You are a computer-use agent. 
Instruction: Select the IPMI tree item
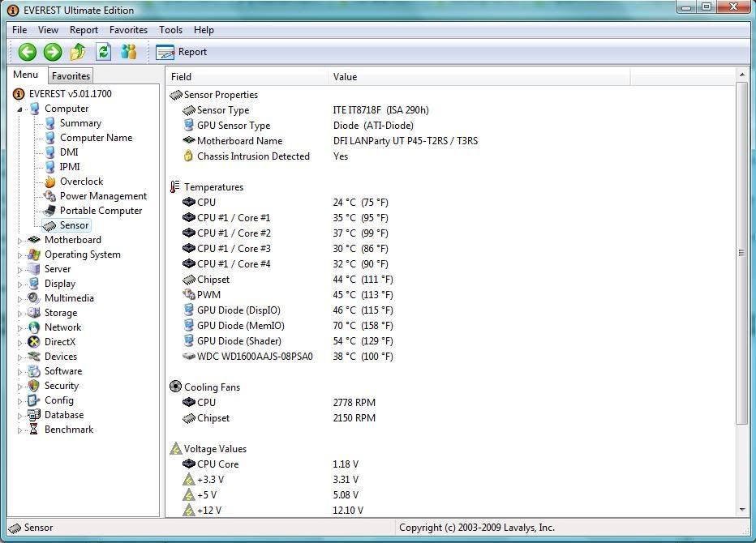coord(70,167)
